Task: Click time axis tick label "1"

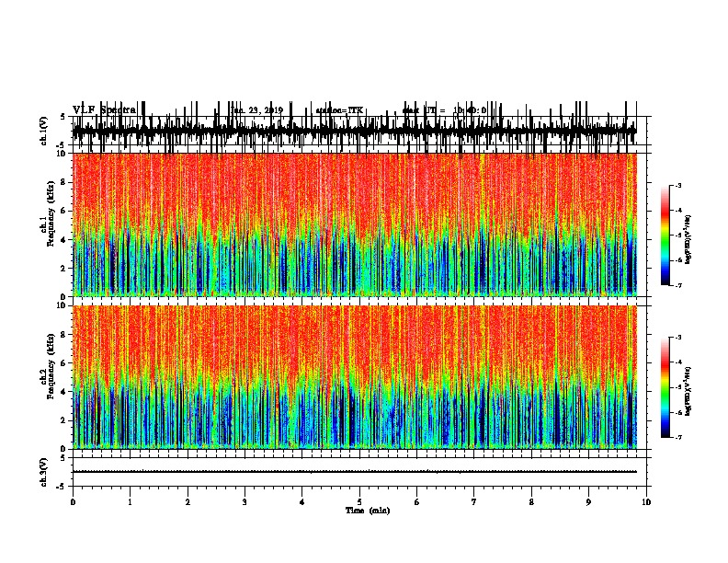Action: [130, 502]
